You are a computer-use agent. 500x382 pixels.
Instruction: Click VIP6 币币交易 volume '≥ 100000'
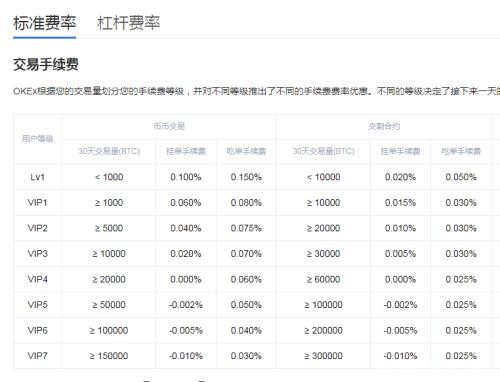point(109,330)
